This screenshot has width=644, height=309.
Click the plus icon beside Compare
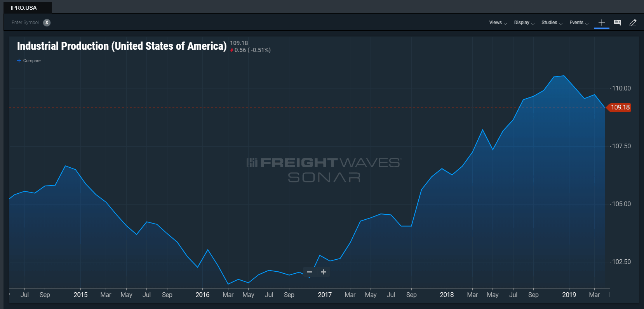tap(19, 61)
